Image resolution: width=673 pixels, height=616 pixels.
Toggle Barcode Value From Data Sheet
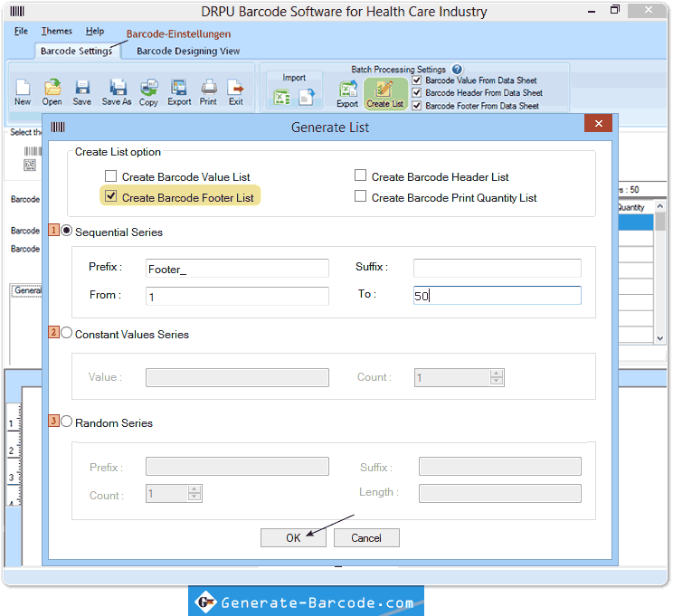click(416, 81)
